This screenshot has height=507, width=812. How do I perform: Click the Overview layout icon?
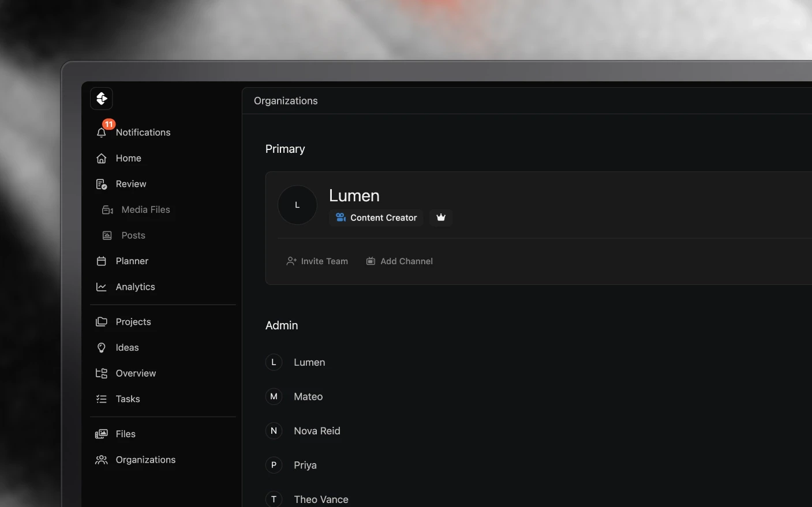coord(102,373)
